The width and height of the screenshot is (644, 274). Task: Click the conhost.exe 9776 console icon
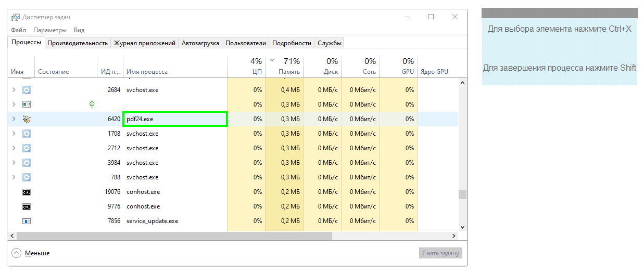coord(27,206)
